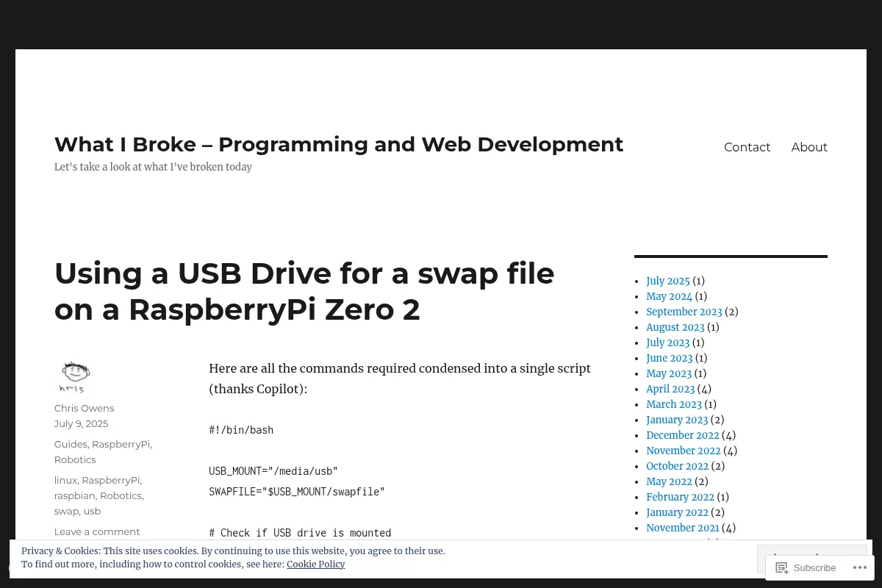Open December 2022 archive
The height and width of the screenshot is (588, 882).
[682, 435]
